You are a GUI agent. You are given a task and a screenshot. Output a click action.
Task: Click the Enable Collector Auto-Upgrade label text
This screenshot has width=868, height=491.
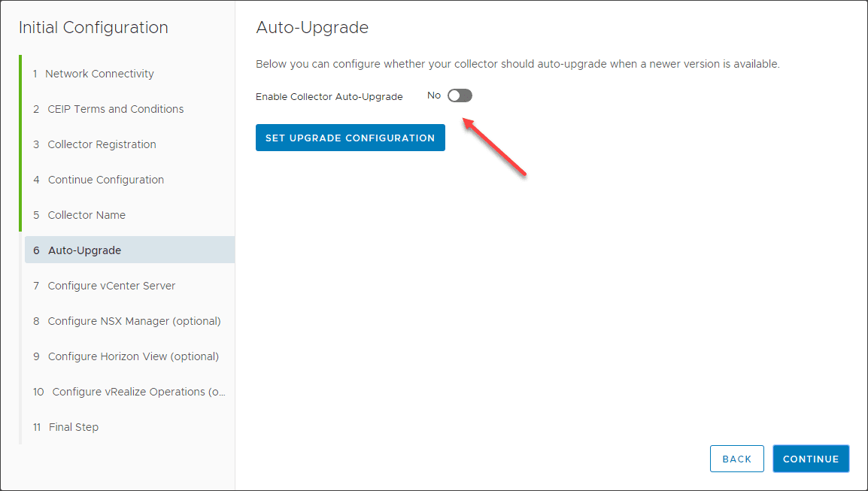(329, 96)
